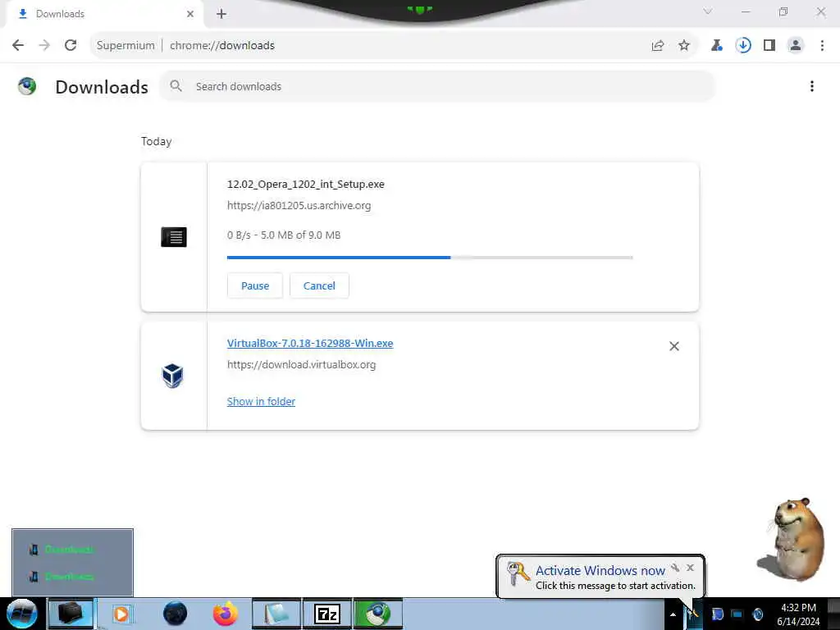Click the Search downloads field
Viewport: 840px width, 630px height.
pos(438,86)
